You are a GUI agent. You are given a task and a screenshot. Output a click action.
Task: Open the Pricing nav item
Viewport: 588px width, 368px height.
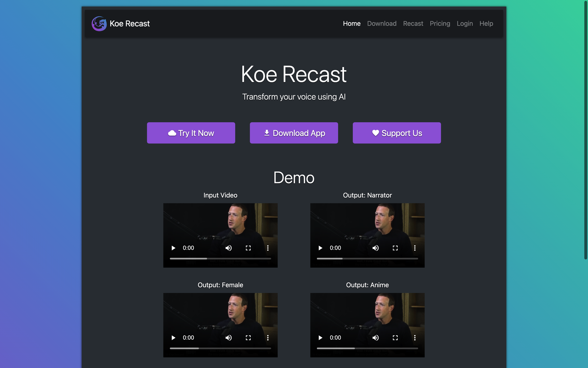tap(440, 24)
